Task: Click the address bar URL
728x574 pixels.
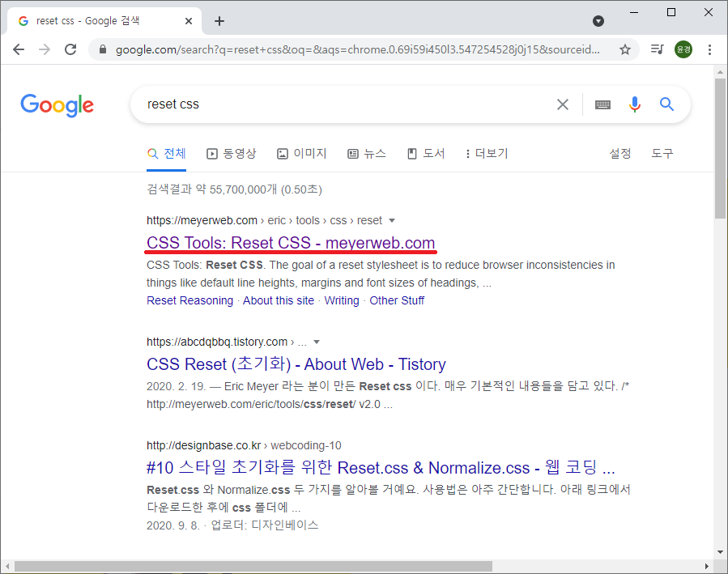Action: [x=357, y=49]
